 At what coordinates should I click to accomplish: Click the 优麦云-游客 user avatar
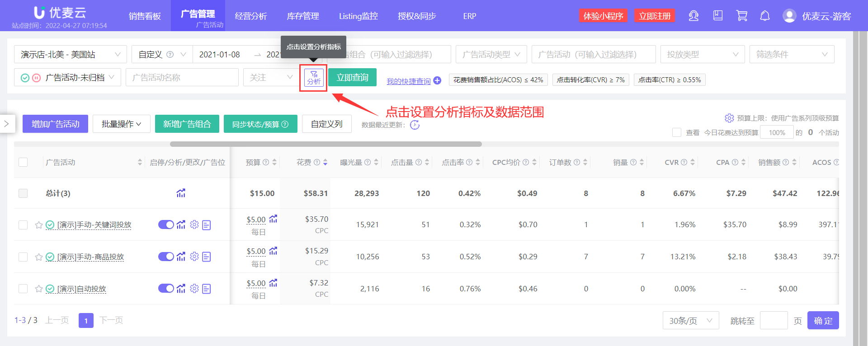pos(789,16)
